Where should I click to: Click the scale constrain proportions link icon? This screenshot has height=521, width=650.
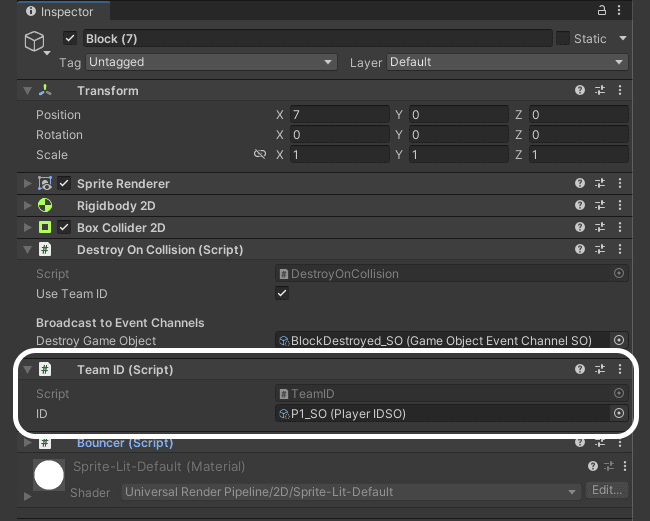pyautogui.click(x=260, y=155)
